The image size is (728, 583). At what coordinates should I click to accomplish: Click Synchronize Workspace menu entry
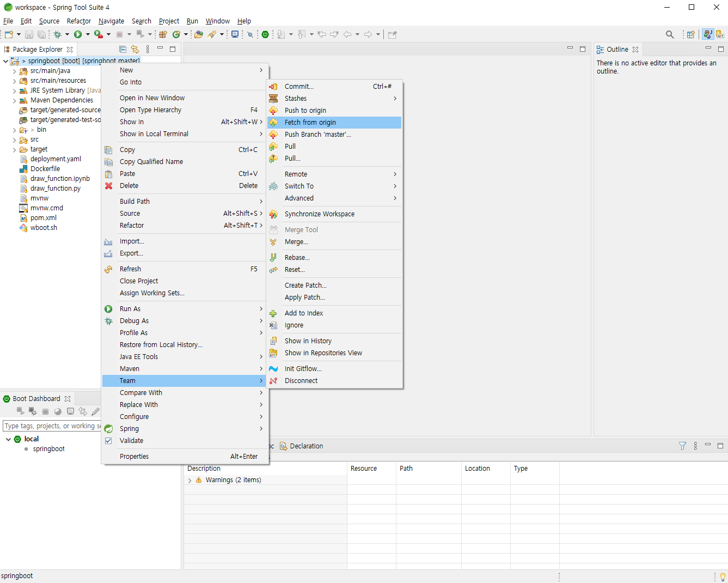point(334,214)
